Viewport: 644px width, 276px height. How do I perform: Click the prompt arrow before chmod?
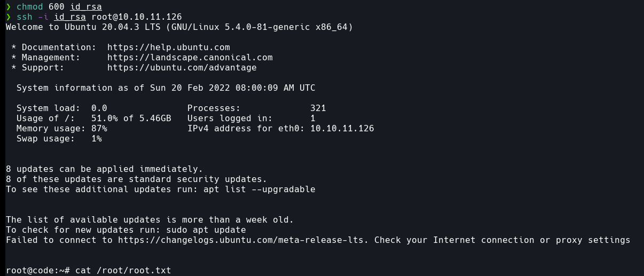coord(8,7)
